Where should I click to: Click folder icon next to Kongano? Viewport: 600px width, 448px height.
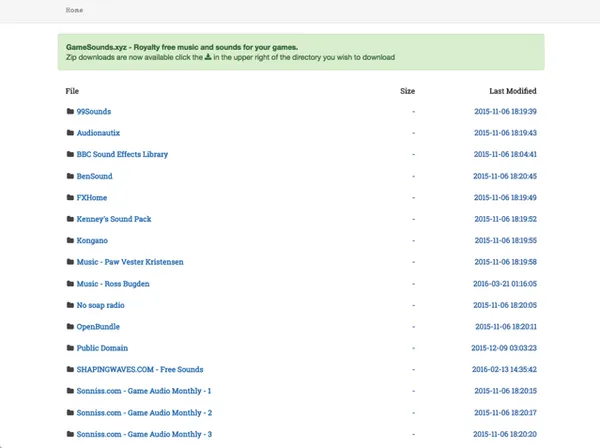pos(70,241)
